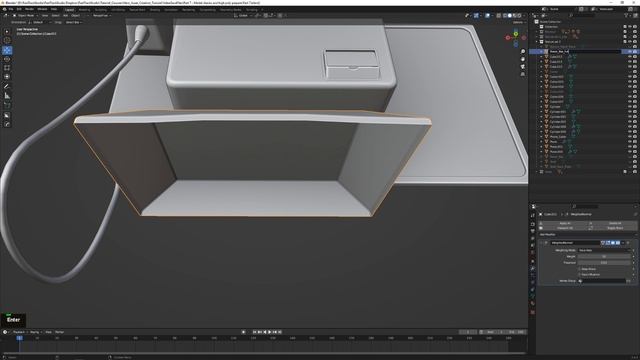Open timeline Keying dropdown
This screenshot has width=640, height=360.
click(x=35, y=332)
